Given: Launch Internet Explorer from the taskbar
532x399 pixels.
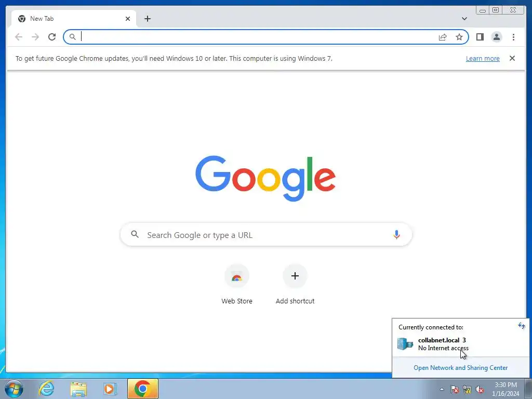Looking at the screenshot, I should [x=46, y=389].
